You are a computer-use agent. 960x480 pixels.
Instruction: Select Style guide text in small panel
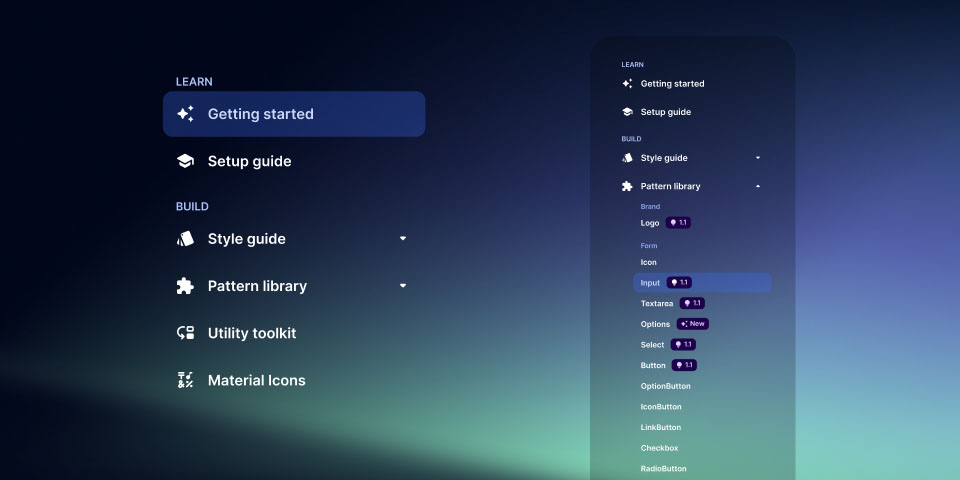click(x=664, y=158)
